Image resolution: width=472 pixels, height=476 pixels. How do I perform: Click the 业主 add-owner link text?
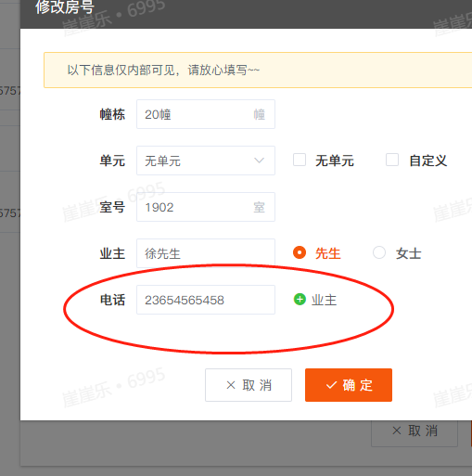[x=324, y=300]
